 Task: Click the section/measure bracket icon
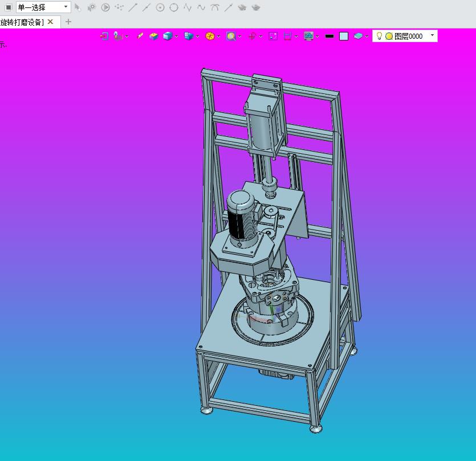[x=287, y=36]
